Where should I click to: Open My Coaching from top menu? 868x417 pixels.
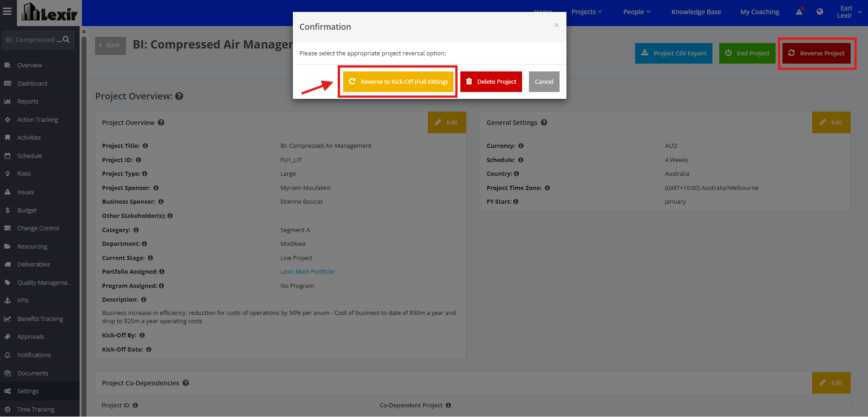tap(760, 12)
